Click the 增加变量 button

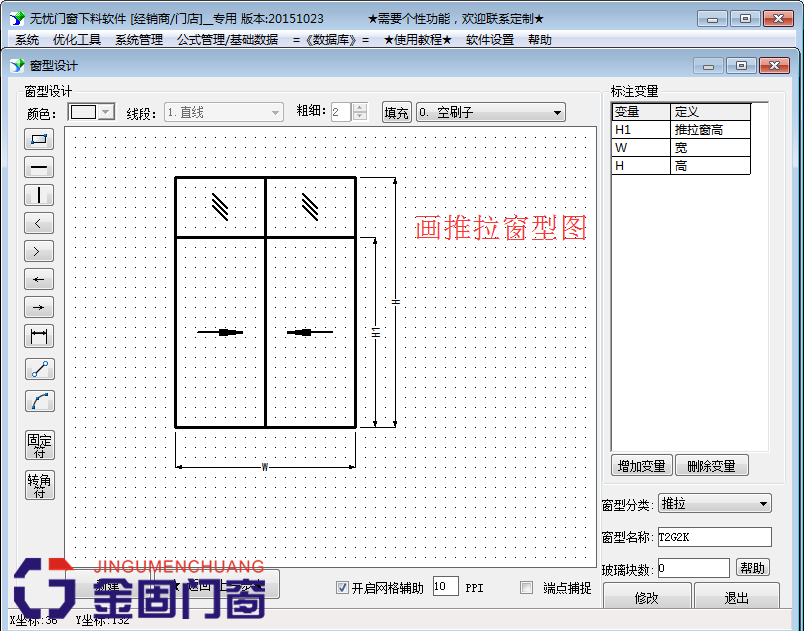point(641,465)
